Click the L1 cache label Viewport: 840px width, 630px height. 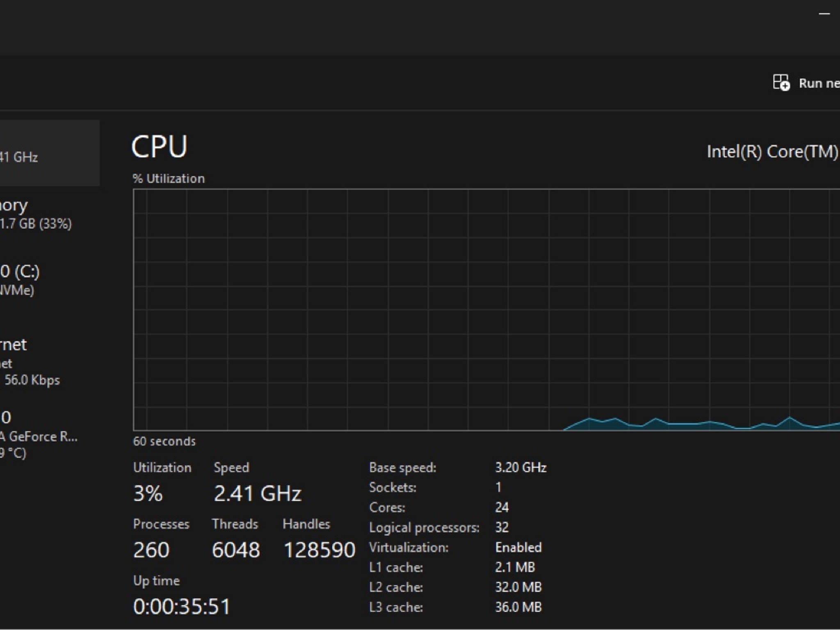[x=396, y=567]
